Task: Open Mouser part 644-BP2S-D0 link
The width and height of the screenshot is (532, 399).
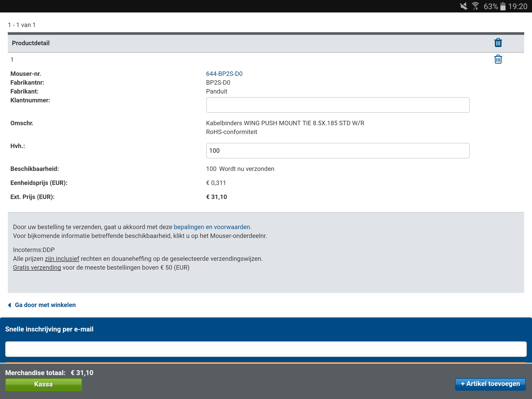Action: 224,74
